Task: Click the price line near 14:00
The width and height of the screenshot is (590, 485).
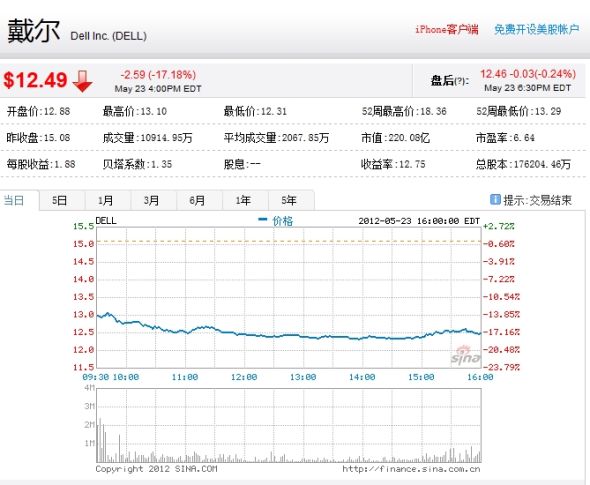Action: [x=362, y=338]
